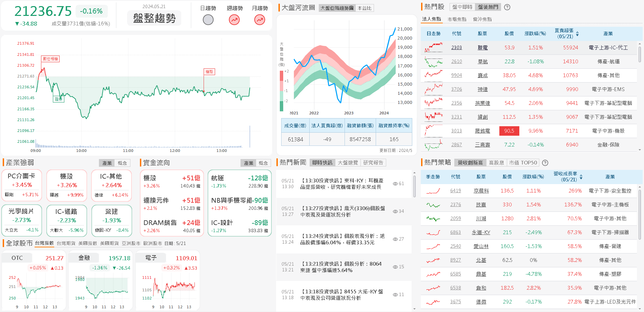Click the 日走勢 column header
Screen dimensions: 644x312
tap(434, 34)
